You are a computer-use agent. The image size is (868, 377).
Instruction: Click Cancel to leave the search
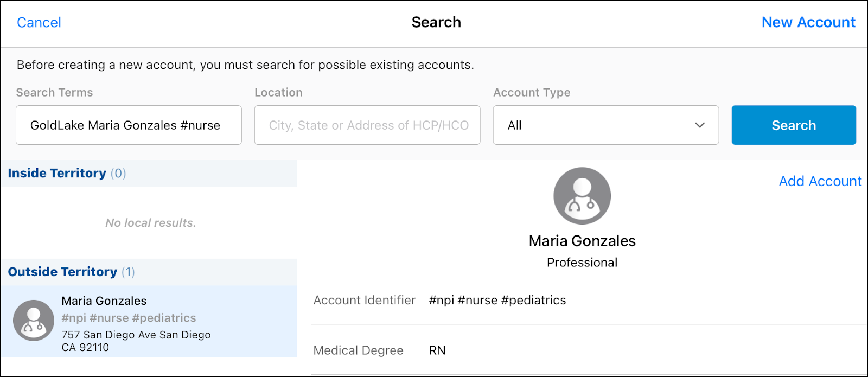pyautogui.click(x=39, y=23)
